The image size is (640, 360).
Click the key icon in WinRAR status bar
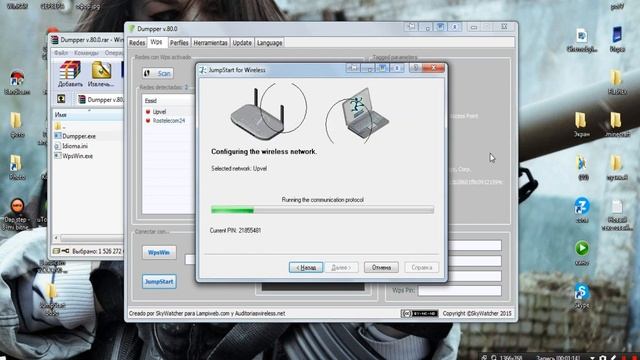(x=65, y=251)
